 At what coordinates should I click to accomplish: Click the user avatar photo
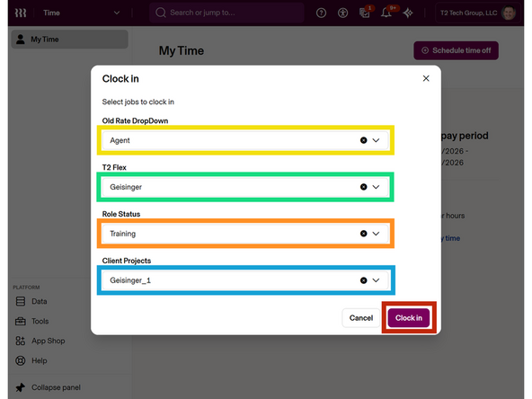click(509, 13)
